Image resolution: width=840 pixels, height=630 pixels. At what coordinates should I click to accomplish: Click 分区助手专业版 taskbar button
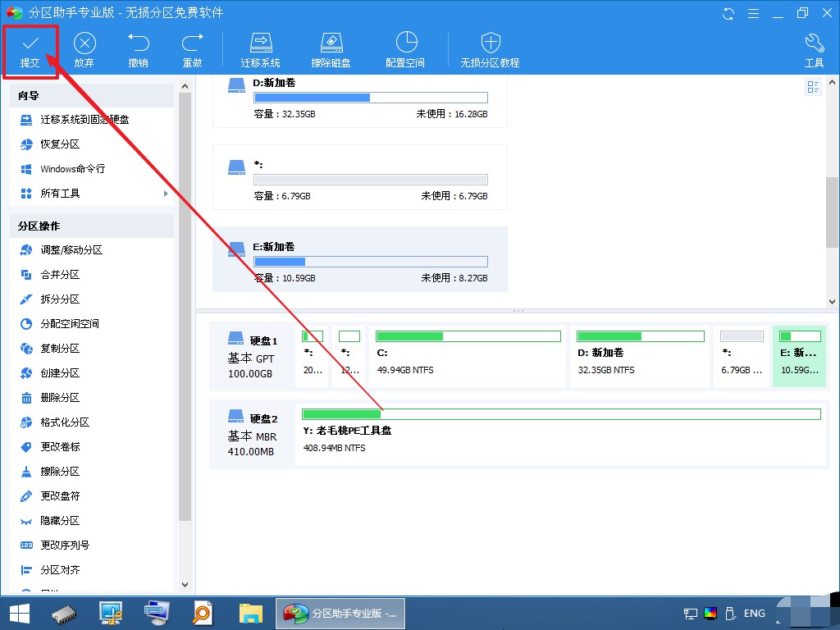click(340, 614)
